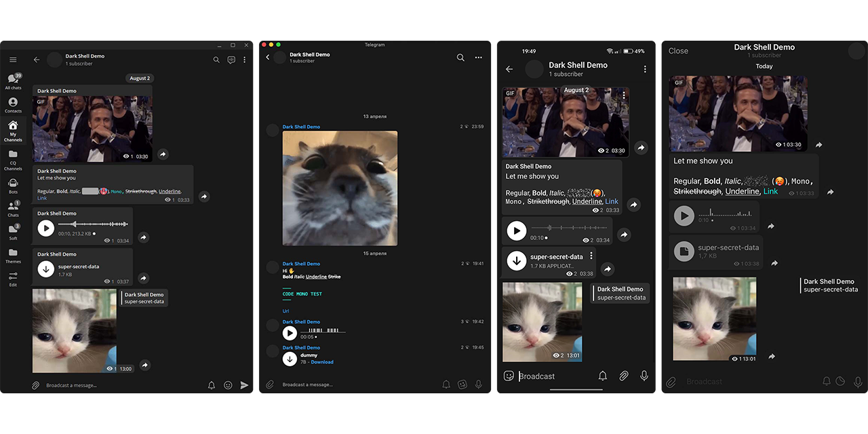The width and height of the screenshot is (868, 434).
Task: Play voice message in iOS window
Action: [684, 216]
